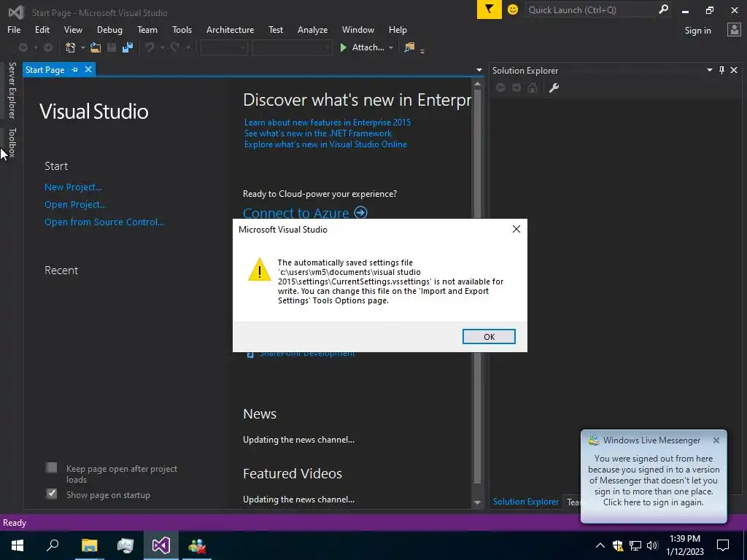Image resolution: width=747 pixels, height=560 pixels.
Task: Select the Solution Explorer bottom tab
Action: coord(526,502)
